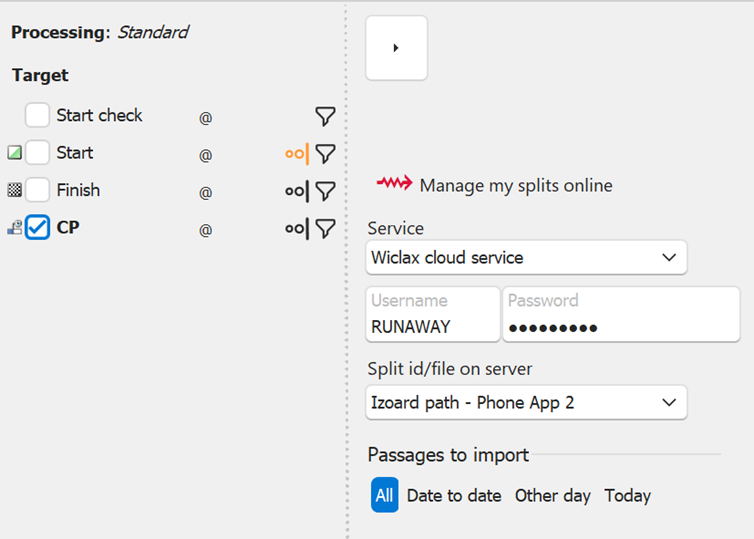754x539 pixels.
Task: Click into the Username field
Action: [x=432, y=326]
